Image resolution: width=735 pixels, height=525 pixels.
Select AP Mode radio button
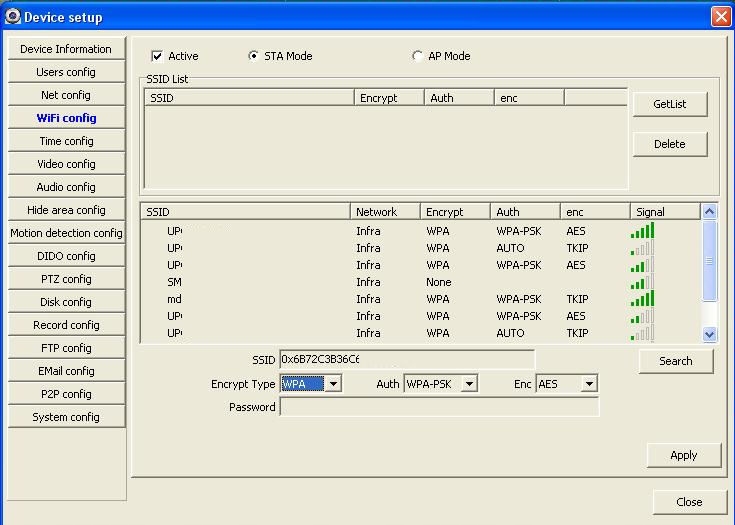point(417,57)
